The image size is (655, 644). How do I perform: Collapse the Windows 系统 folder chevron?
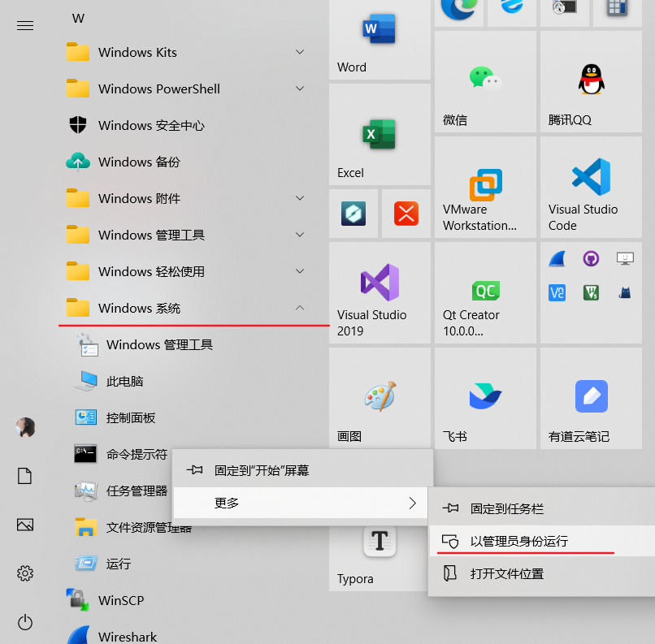300,308
